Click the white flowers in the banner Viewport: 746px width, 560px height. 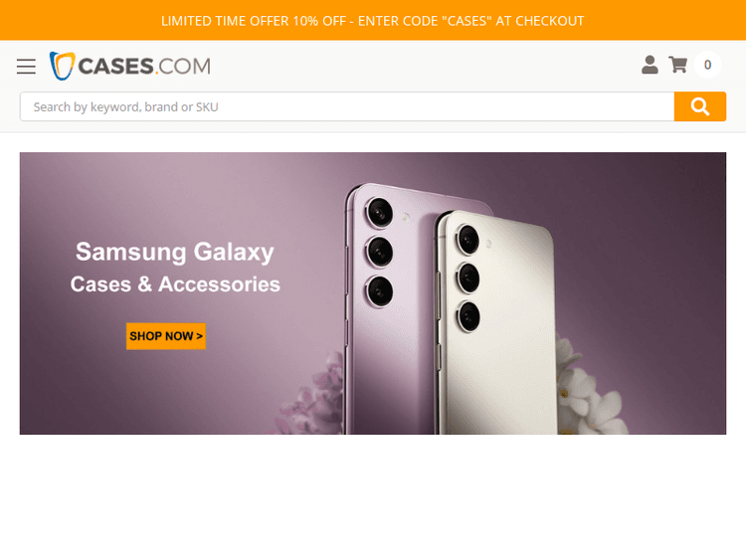tap(588, 390)
